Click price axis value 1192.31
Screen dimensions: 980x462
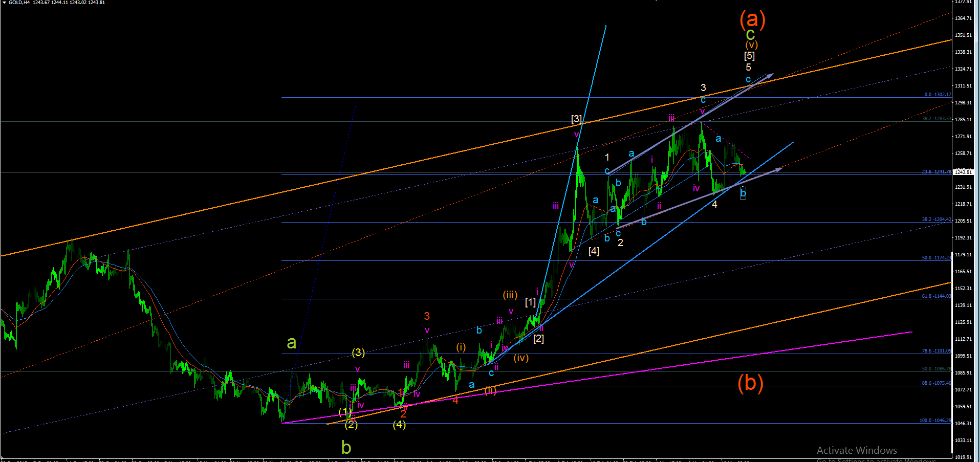click(x=963, y=238)
